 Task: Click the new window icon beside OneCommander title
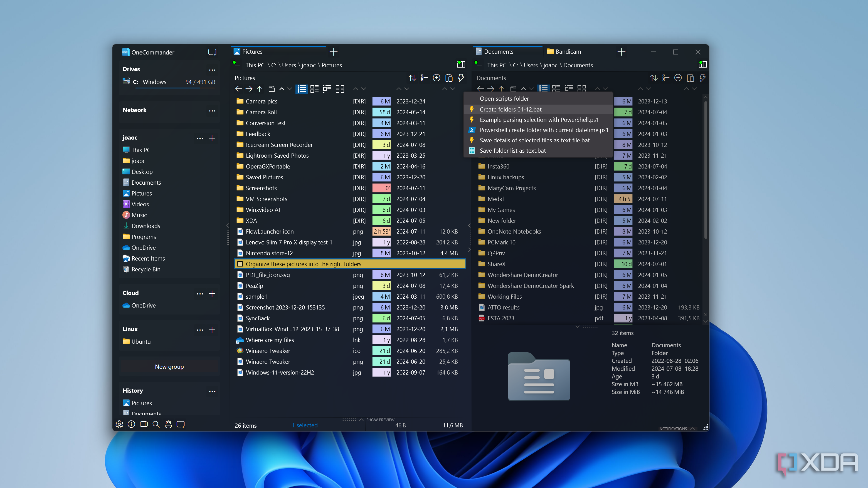[212, 52]
